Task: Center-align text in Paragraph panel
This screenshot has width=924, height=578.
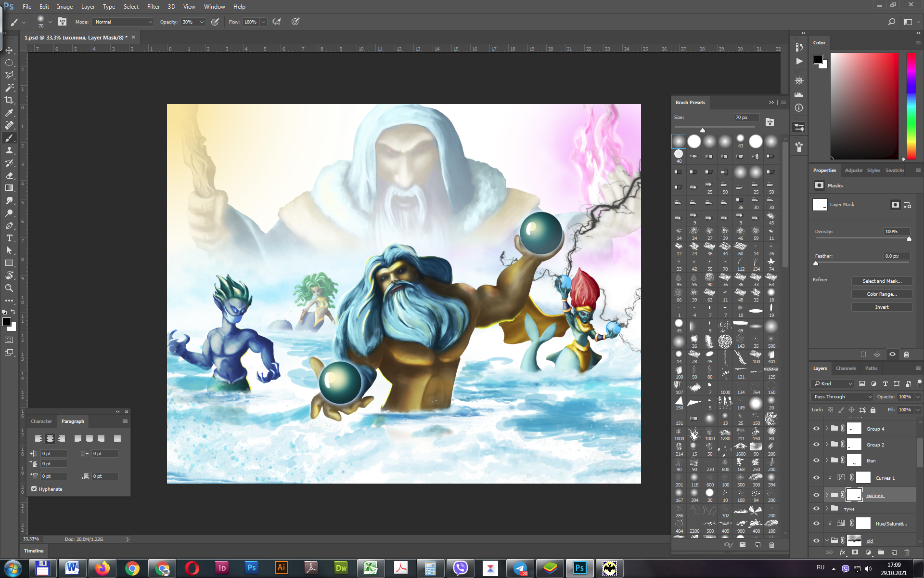Action: (x=50, y=439)
